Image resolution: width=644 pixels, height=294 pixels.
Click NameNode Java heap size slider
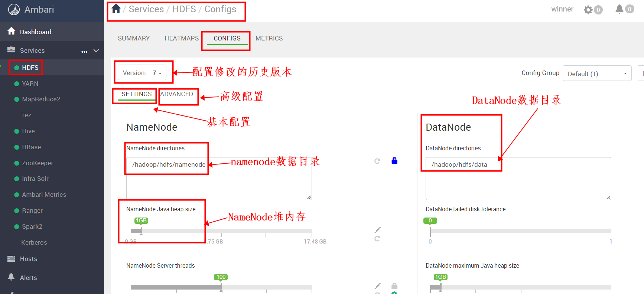click(x=221, y=231)
